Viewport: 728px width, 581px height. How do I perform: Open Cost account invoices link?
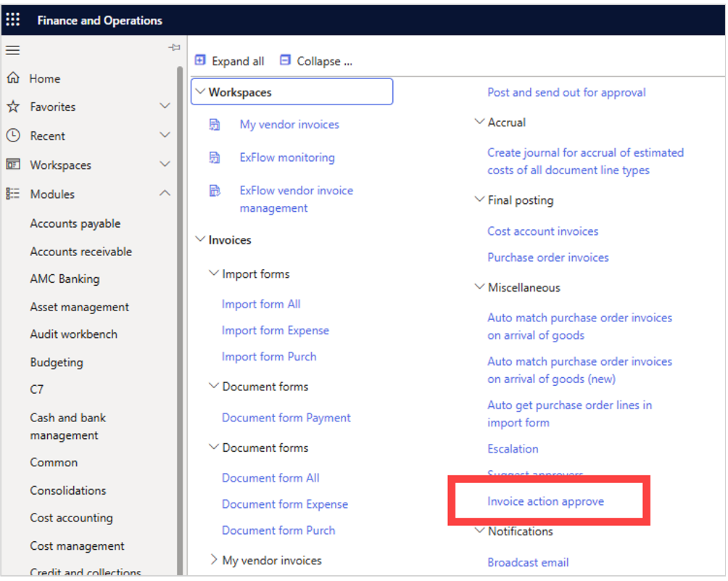[543, 231]
